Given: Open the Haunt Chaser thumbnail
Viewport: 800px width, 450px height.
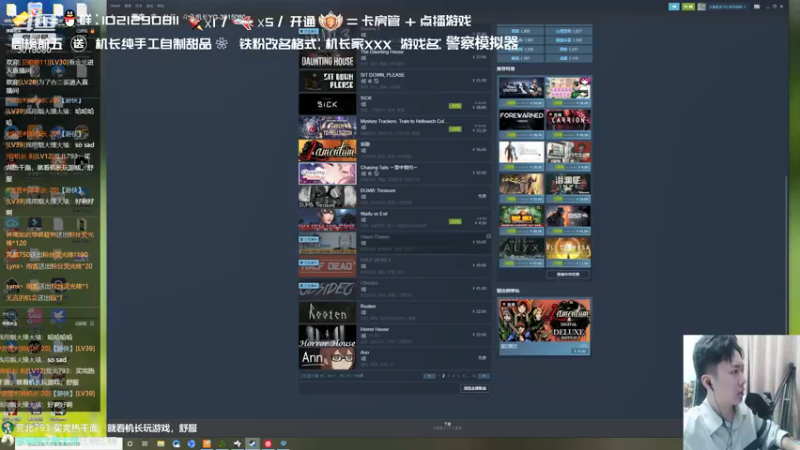Looking at the screenshot, I should tap(328, 243).
